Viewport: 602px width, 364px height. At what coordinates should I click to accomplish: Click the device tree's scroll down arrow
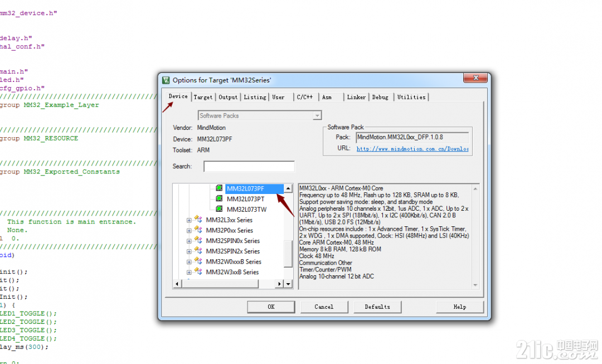tap(288, 284)
